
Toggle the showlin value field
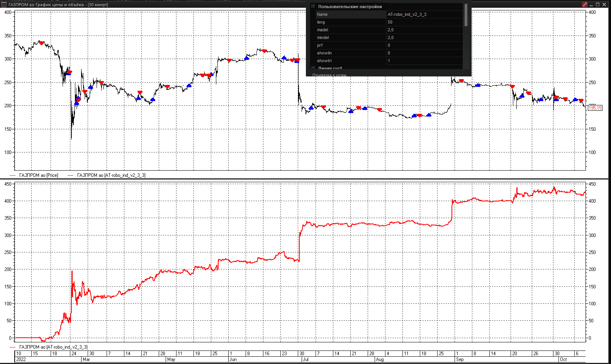(424, 53)
